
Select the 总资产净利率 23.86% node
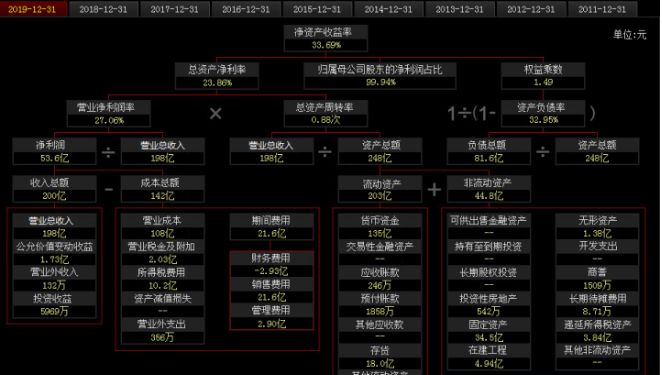tap(217, 76)
